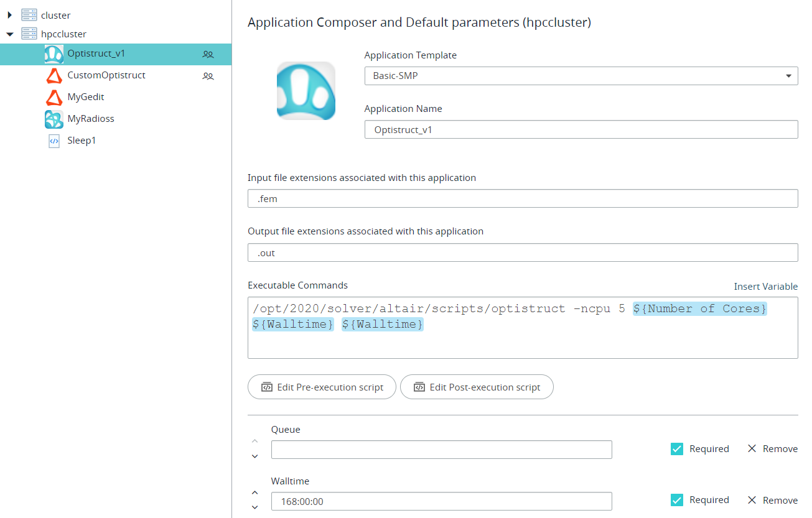Move the Queue parameter down
The image size is (812, 518).
[255, 456]
